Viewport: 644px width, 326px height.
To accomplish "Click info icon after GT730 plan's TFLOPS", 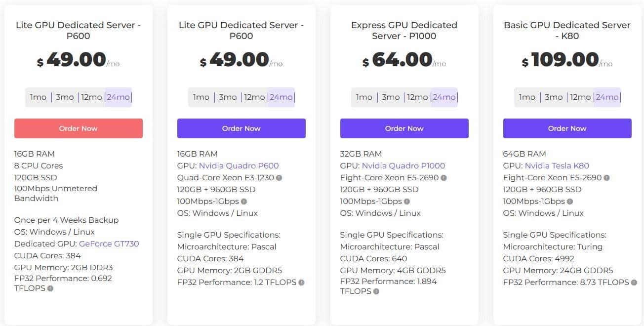I will click(x=50, y=288).
